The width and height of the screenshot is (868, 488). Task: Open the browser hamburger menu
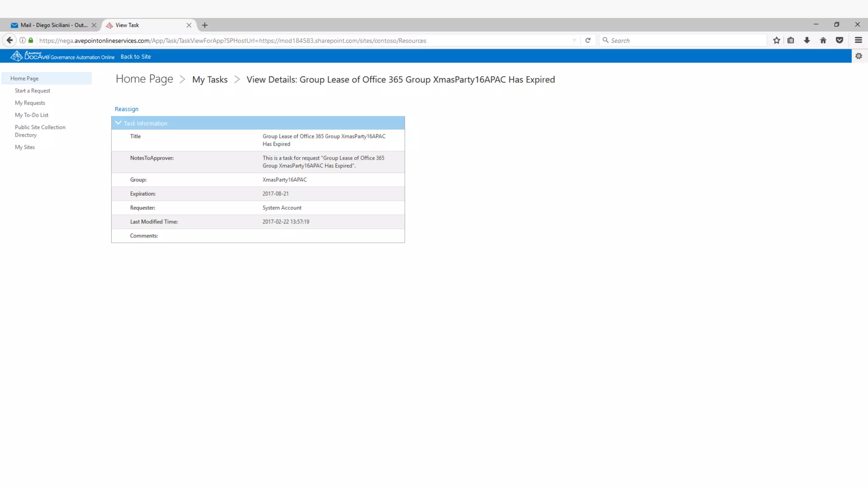(858, 40)
